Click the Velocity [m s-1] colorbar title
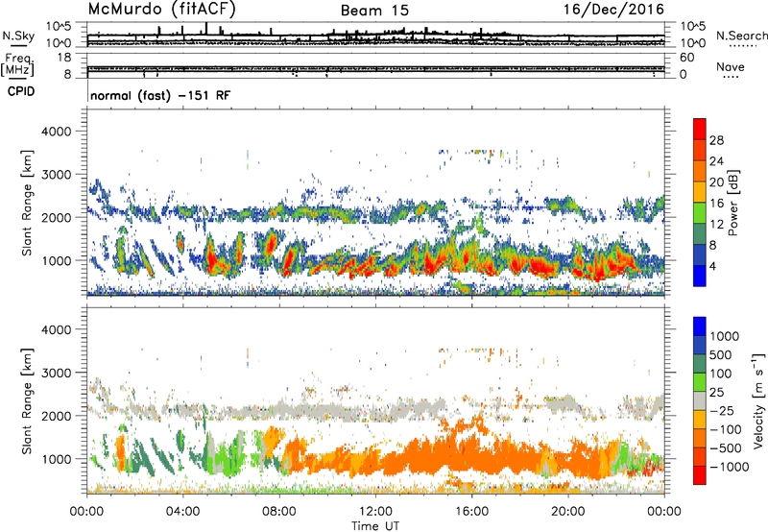This screenshot has width=768, height=532. coord(758,400)
